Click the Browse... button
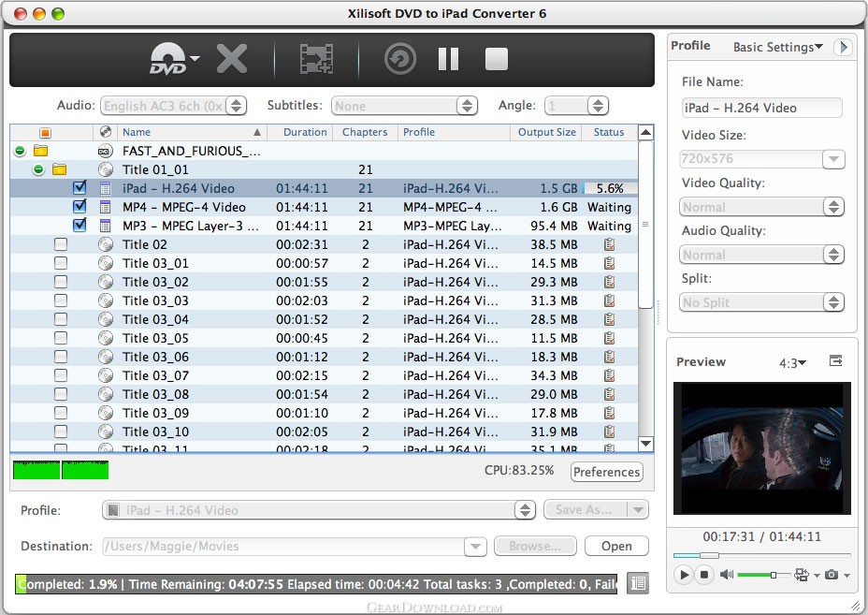Image resolution: width=868 pixels, height=615 pixels. pyautogui.click(x=535, y=546)
